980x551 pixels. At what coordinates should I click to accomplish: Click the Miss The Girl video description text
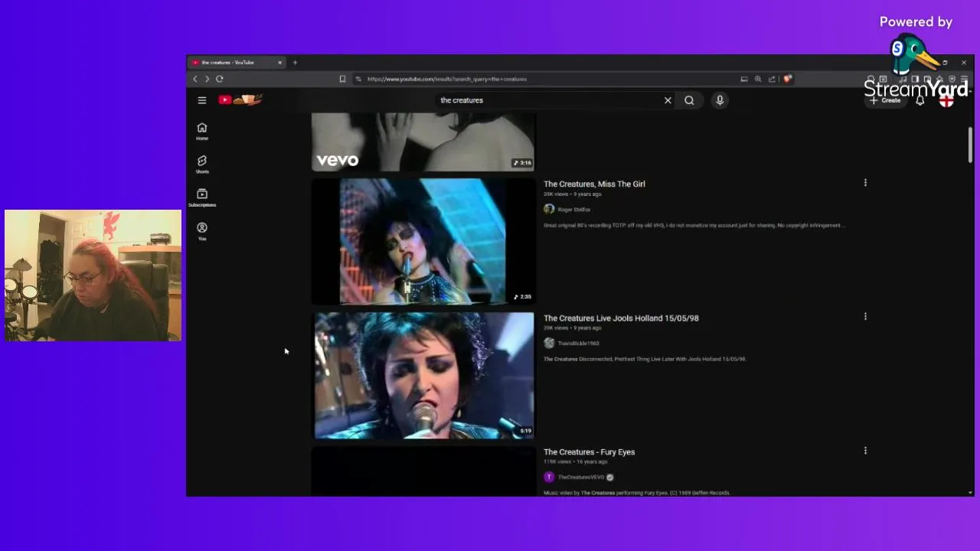click(x=694, y=225)
